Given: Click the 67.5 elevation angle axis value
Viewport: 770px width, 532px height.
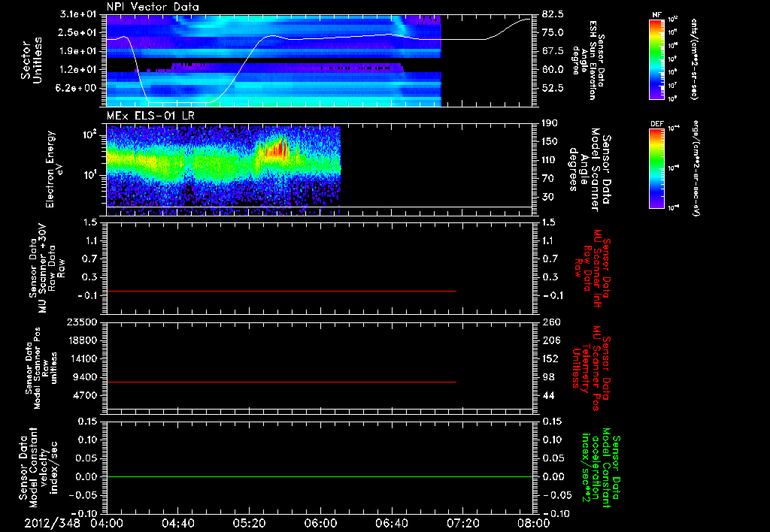Looking at the screenshot, I should click(x=553, y=51).
